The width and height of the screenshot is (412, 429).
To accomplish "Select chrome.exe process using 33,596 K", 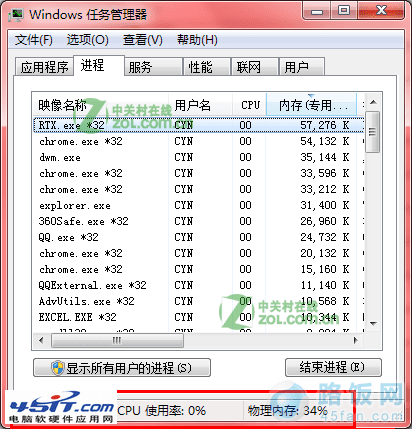I will [x=199, y=173].
